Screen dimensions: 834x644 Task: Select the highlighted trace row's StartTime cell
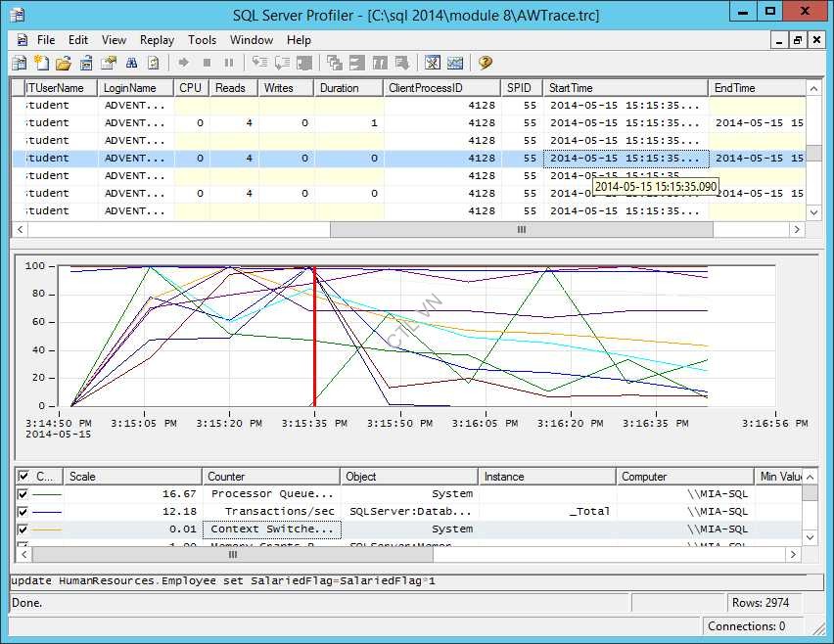click(625, 159)
